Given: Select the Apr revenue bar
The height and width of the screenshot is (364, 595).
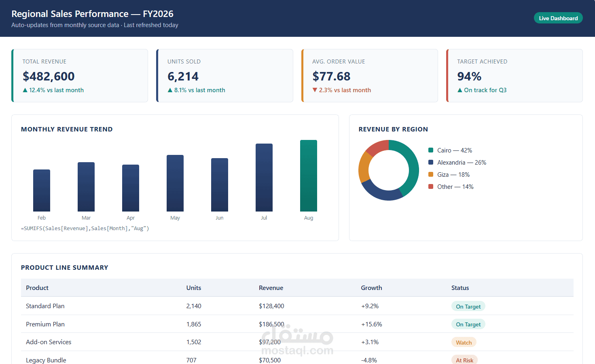Looking at the screenshot, I should tap(131, 188).
